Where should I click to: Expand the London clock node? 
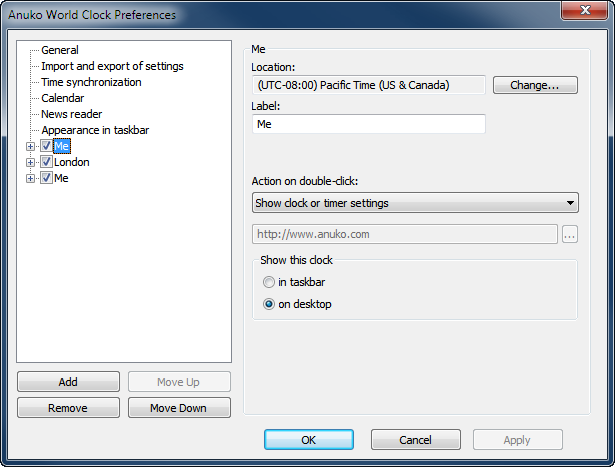(x=31, y=162)
